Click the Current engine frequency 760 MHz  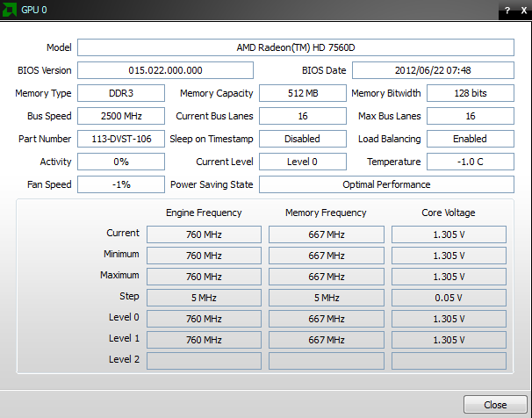pos(204,234)
